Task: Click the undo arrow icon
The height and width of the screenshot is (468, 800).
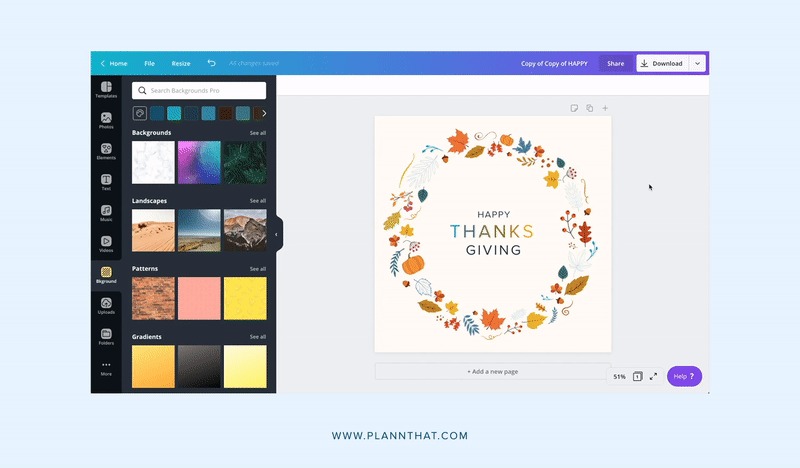Action: [x=211, y=63]
